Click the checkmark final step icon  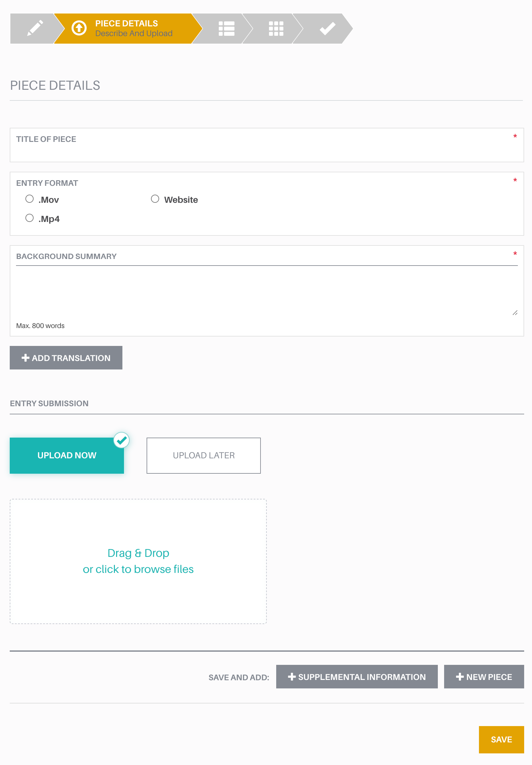[327, 28]
